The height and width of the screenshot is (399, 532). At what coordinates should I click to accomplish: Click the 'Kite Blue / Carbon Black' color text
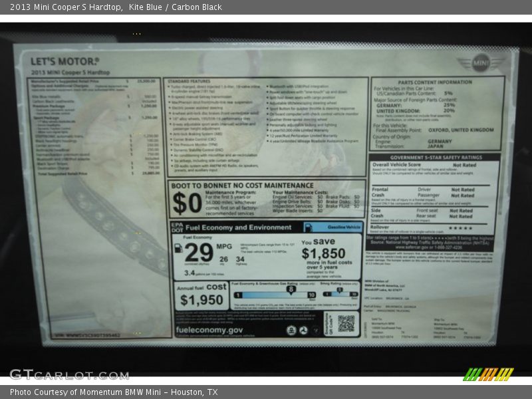point(176,7)
